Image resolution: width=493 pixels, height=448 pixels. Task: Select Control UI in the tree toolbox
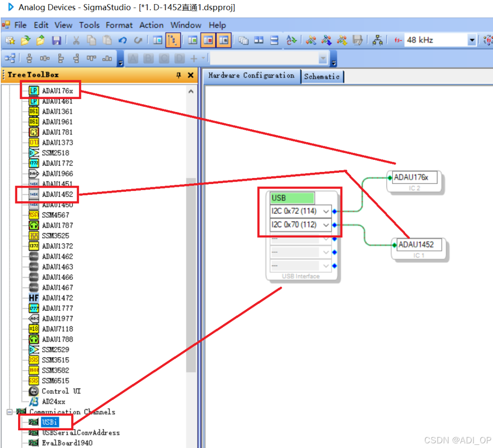point(61,391)
